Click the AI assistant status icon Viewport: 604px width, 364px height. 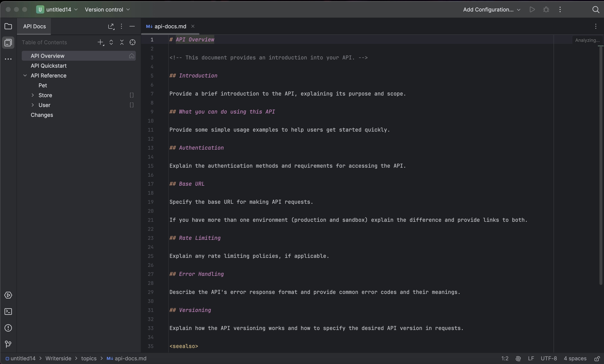pos(518,359)
